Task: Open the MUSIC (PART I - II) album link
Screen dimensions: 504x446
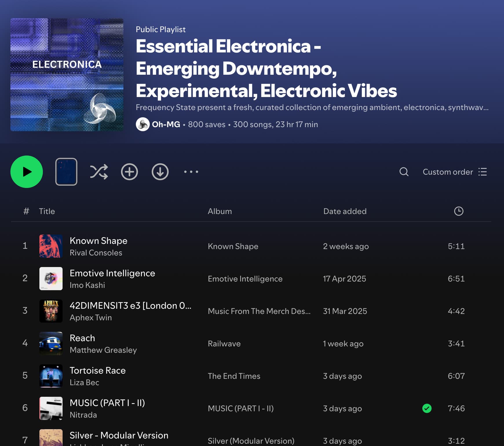Action: [x=241, y=408]
